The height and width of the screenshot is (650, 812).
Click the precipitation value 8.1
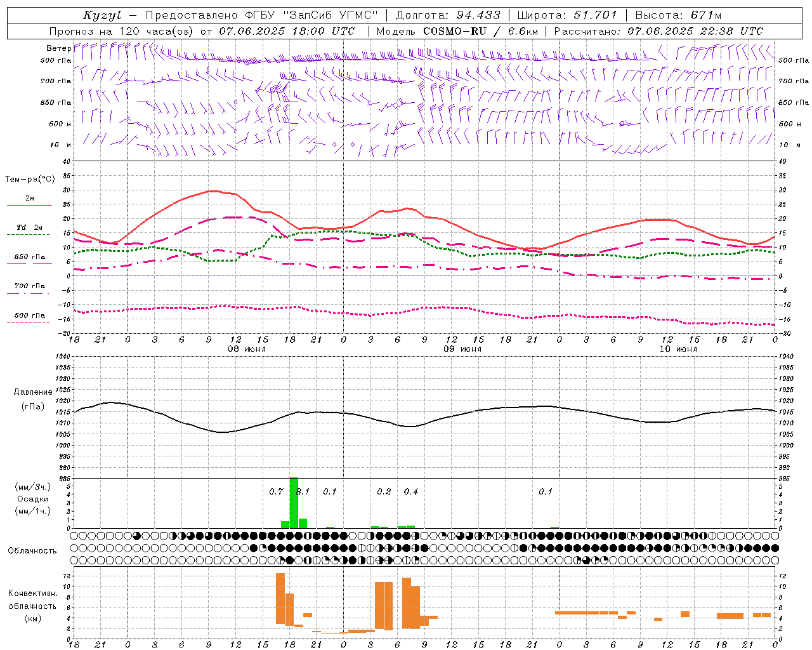point(303,491)
